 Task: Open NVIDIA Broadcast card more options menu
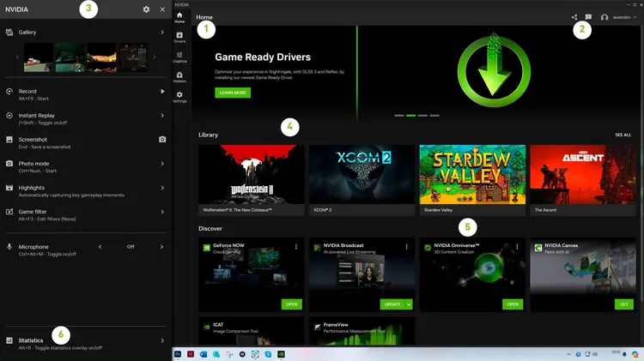click(407, 247)
